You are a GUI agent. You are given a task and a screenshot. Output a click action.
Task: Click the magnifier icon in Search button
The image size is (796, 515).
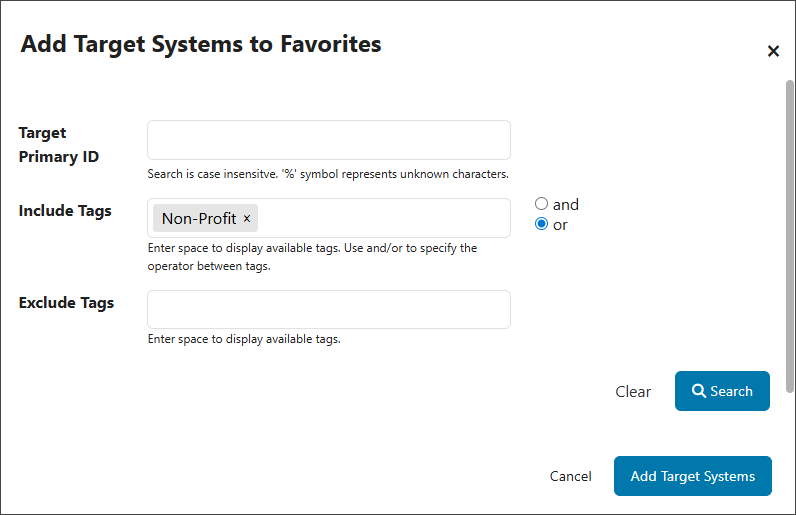(700, 391)
